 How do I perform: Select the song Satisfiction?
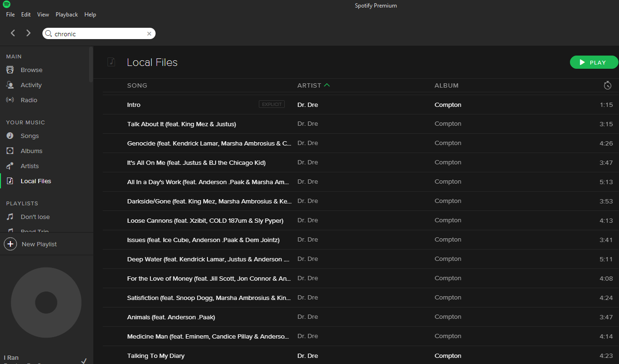click(209, 298)
